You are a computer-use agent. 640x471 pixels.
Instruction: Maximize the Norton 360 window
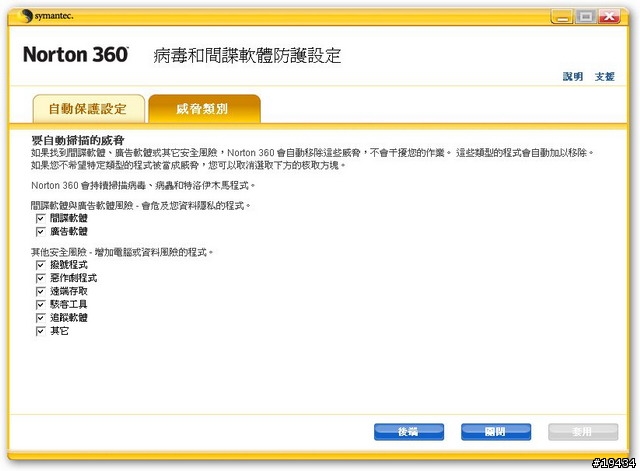[586, 17]
